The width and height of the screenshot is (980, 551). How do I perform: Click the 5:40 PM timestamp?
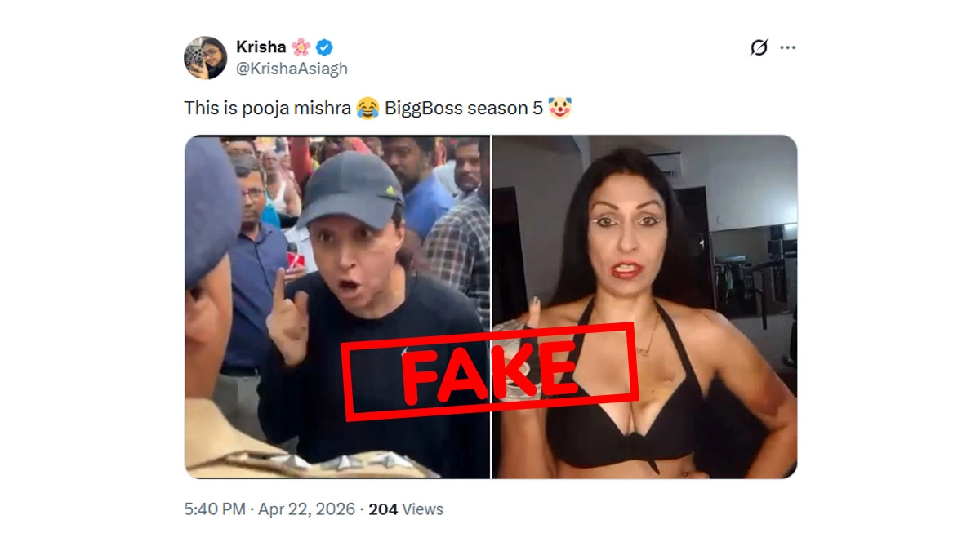click(215, 509)
